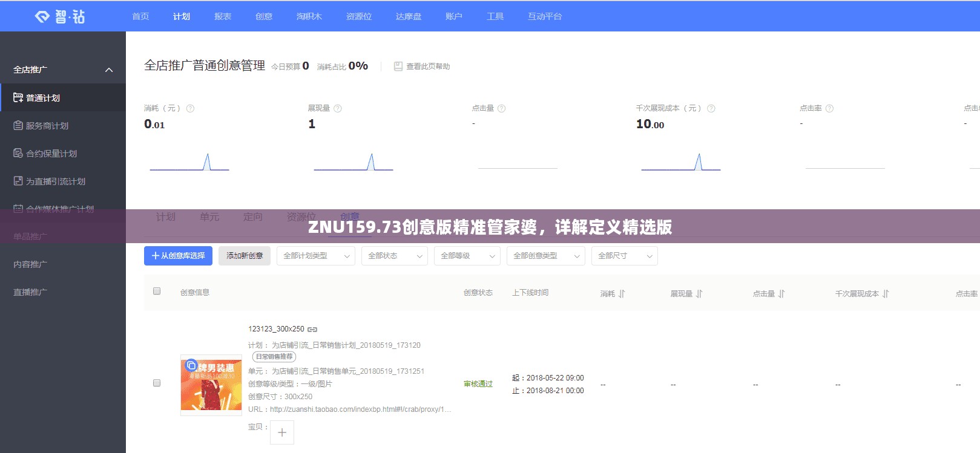This screenshot has width=980, height=453.
Task: Open 创意 top navigation item
Action: pos(264,16)
